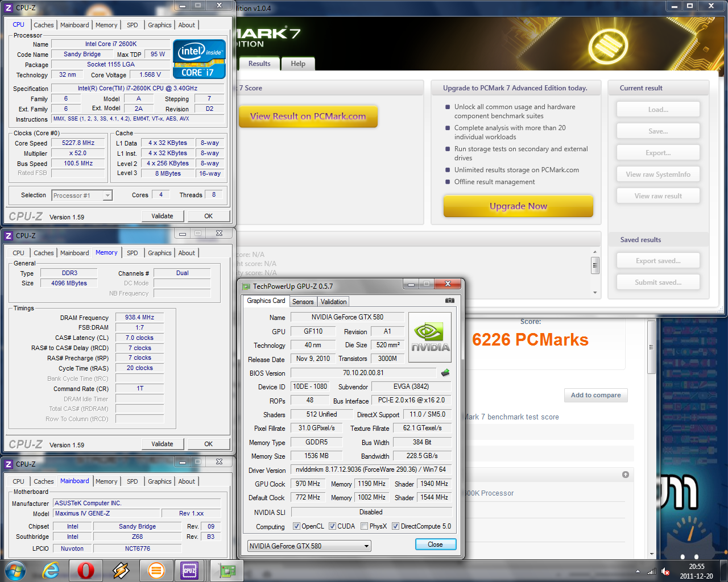Switch to the Validation tab in GPU-Z

click(x=333, y=302)
